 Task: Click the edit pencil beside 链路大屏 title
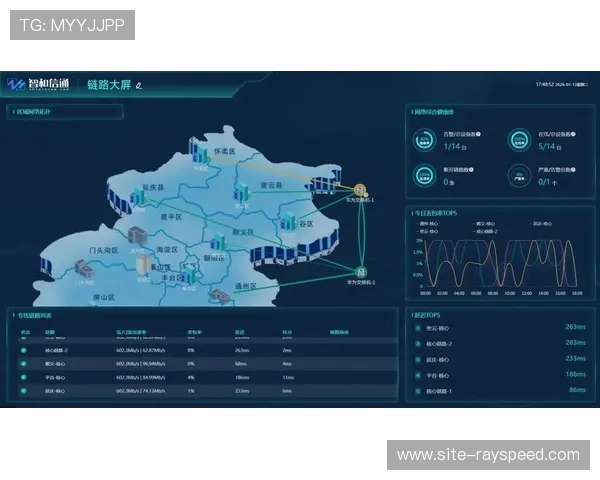pos(139,86)
